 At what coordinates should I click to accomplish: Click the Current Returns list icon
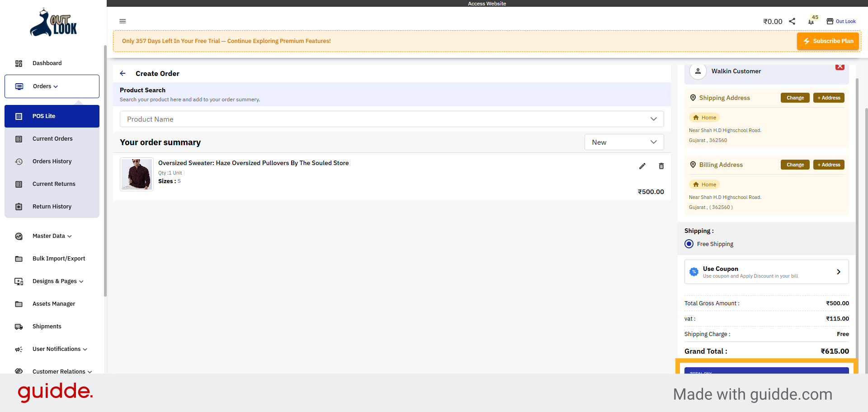click(x=19, y=184)
